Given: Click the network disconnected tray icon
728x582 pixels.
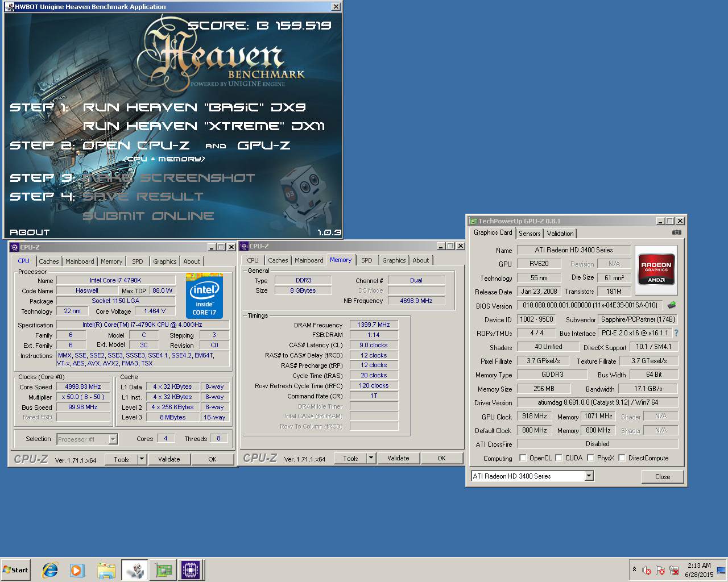Looking at the screenshot, I should (x=674, y=570).
